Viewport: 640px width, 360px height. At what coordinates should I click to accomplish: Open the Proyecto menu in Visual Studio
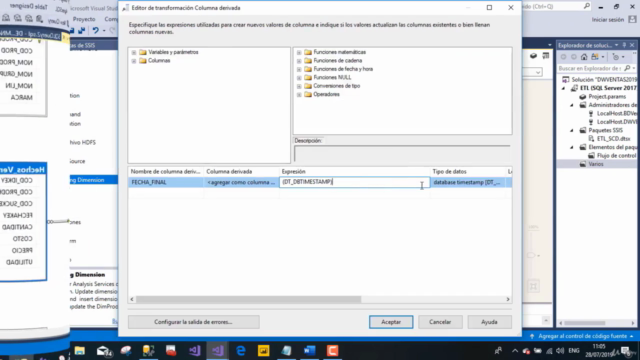(x=84, y=19)
